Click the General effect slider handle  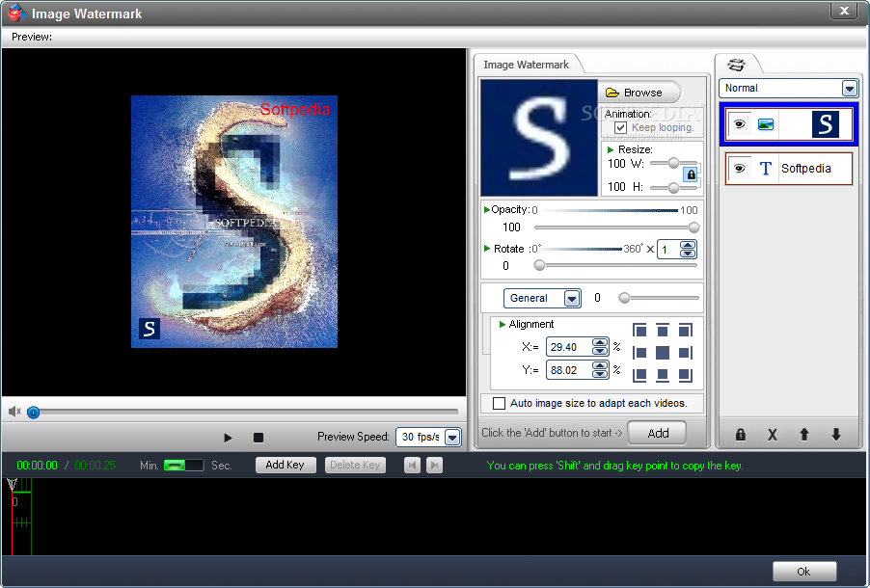[624, 299]
